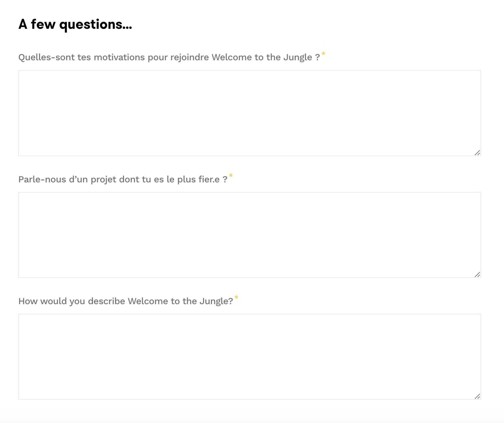504x423 pixels.
Task: Click the word "describe" in third question
Action: [x=106, y=301]
